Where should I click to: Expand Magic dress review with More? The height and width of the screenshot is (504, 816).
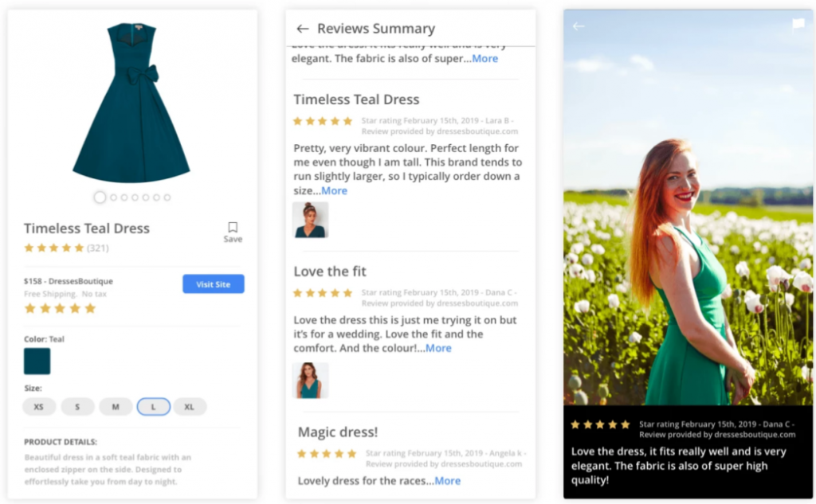pyautogui.click(x=447, y=481)
